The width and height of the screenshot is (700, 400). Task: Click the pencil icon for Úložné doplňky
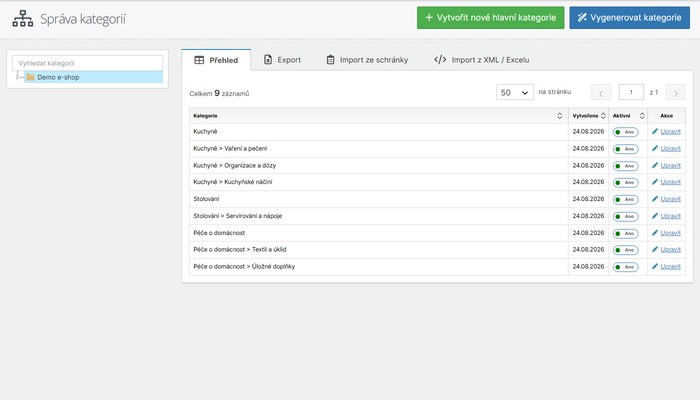tap(655, 266)
